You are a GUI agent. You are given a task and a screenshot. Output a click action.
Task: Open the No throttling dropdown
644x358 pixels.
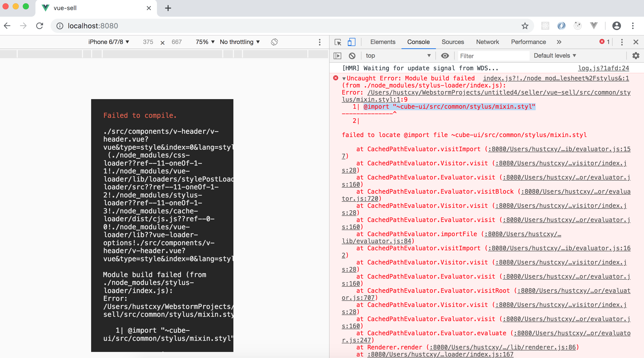coord(239,42)
